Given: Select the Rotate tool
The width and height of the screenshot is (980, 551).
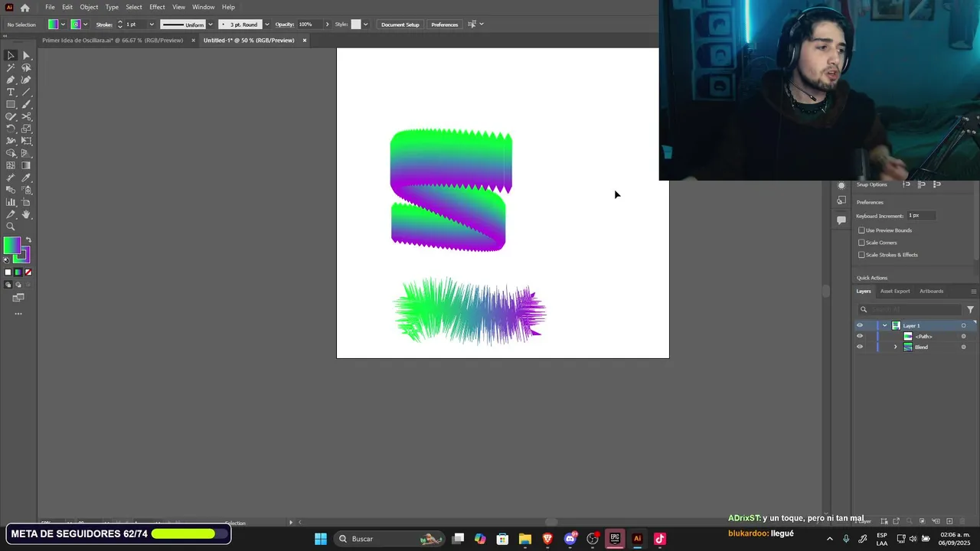Looking at the screenshot, I should point(11,129).
